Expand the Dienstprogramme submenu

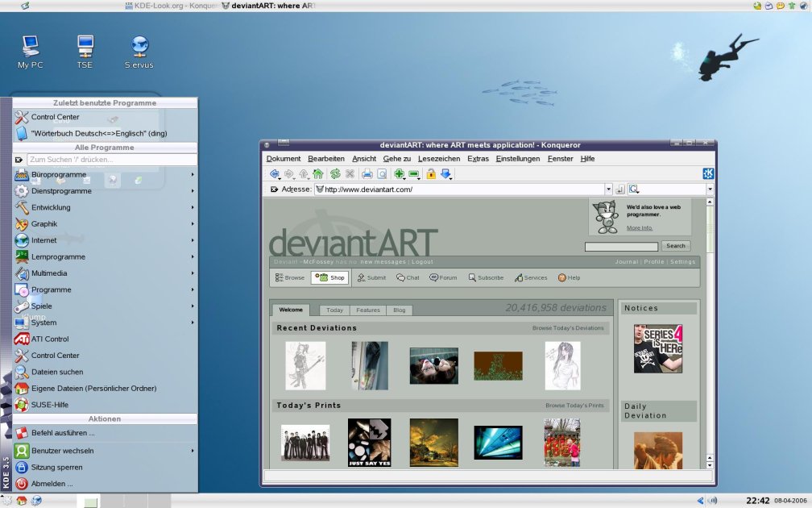click(x=105, y=191)
